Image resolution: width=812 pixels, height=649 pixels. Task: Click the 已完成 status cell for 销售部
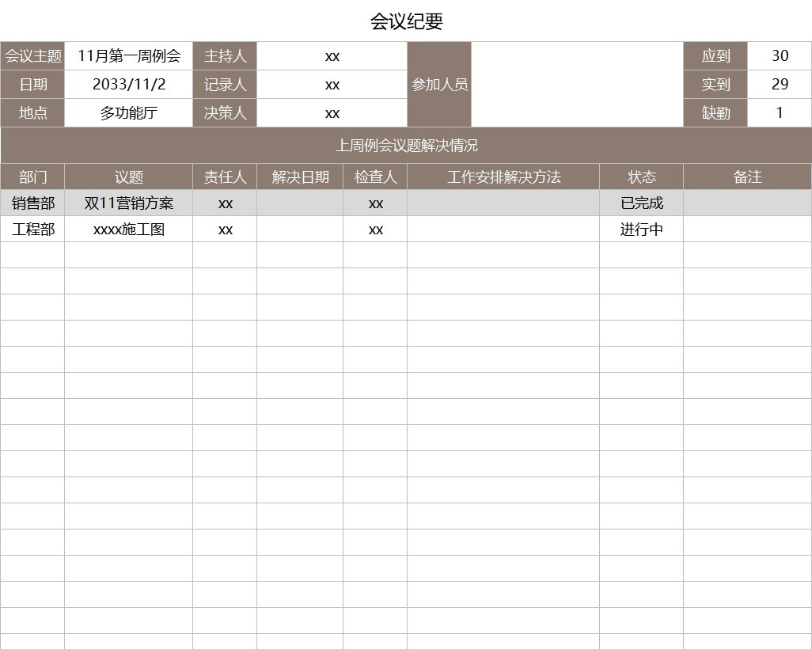(643, 203)
